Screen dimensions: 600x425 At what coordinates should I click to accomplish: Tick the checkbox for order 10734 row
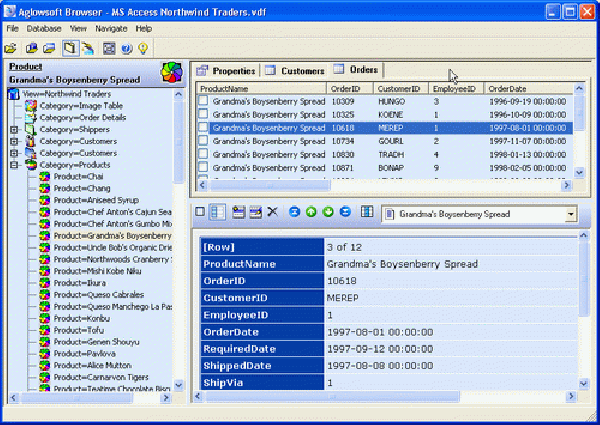pyautogui.click(x=203, y=142)
